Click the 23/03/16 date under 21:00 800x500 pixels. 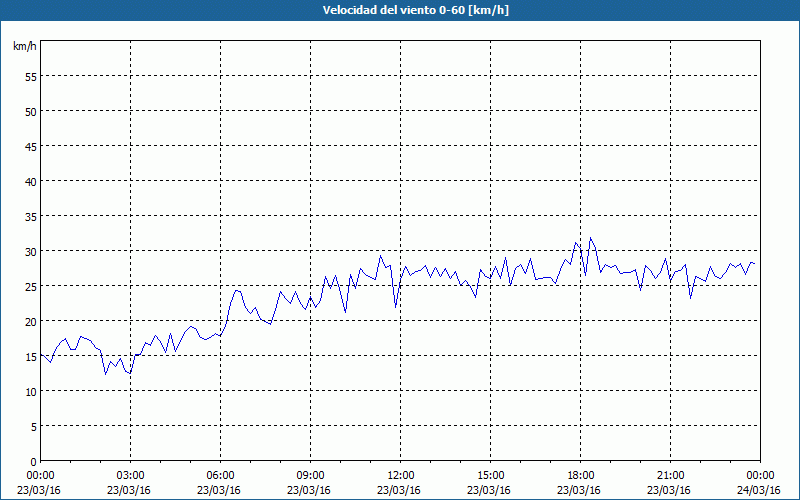pos(669,490)
